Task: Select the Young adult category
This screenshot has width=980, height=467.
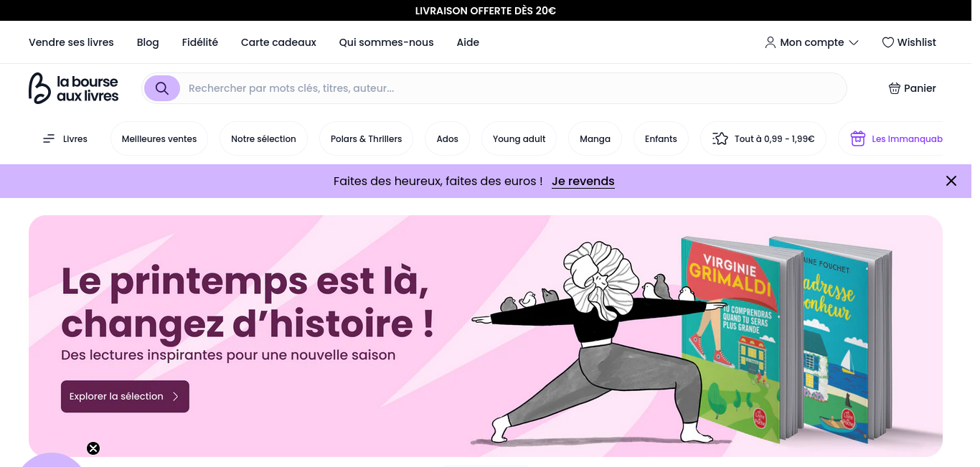Action: [x=519, y=138]
